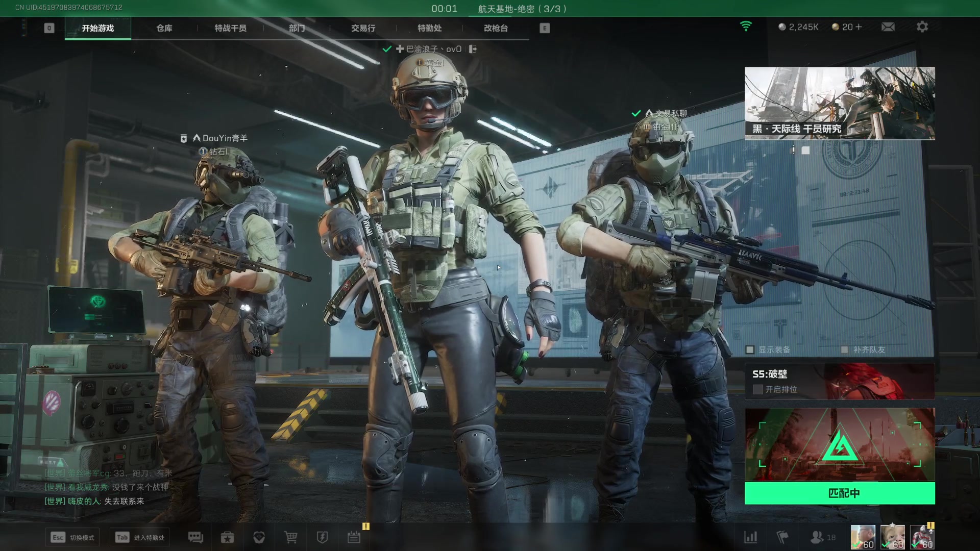
Task: Toggle the 补齐队友 checkbox
Action: click(844, 349)
